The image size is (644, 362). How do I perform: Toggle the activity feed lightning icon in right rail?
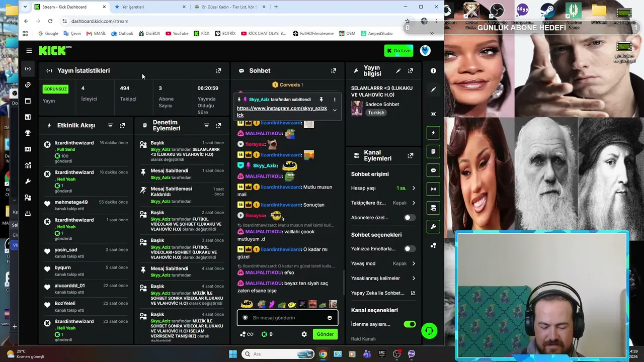pos(433,133)
